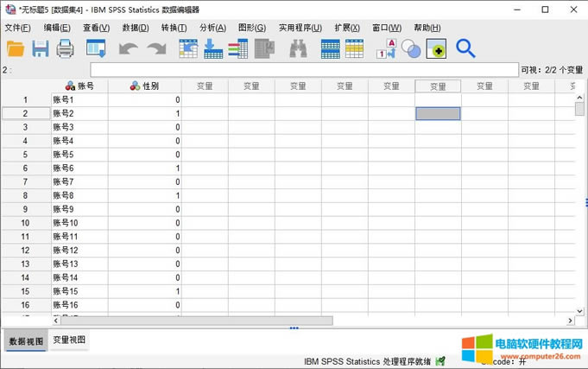
Task: Open the 转换(T) menu
Action: click(174, 28)
